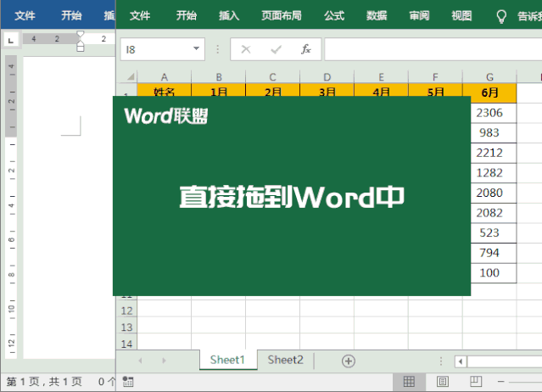Viewport: 542px width, 392px height.
Task: Click the fx Insert Function icon
Action: point(305,49)
